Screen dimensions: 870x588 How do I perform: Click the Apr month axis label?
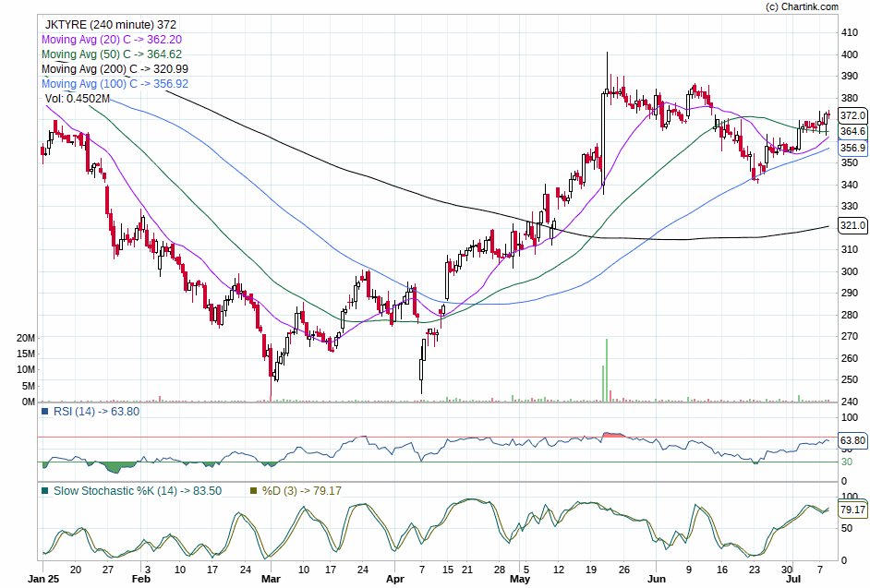tap(394, 579)
